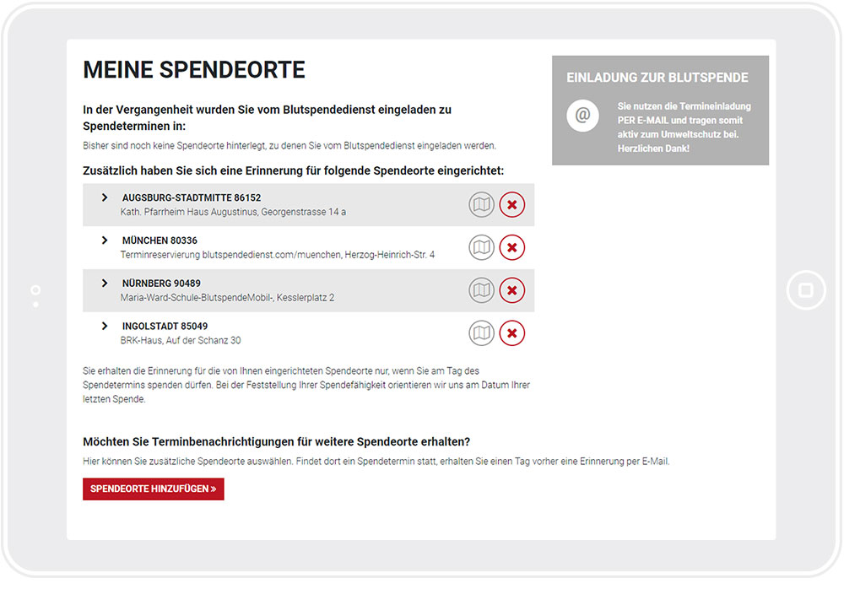Viewport: 844px width, 616px height.
Task: Expand München 80336 entry chevron
Action: pyautogui.click(x=105, y=240)
